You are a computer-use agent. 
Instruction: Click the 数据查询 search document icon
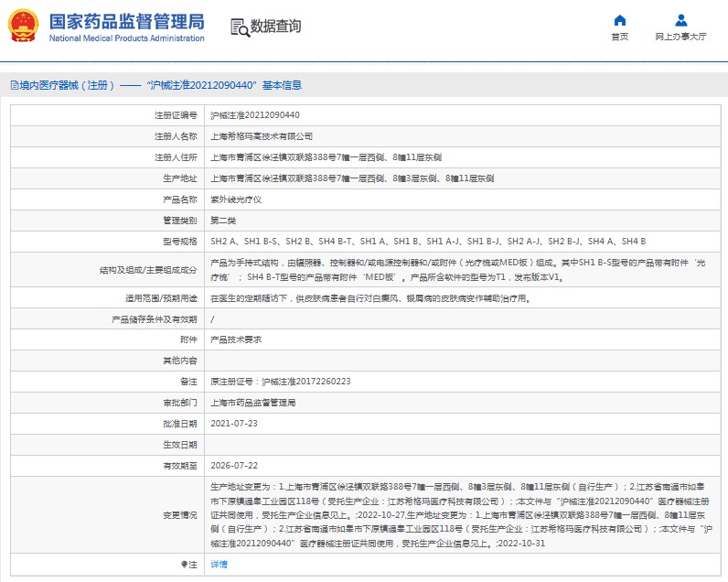pyautogui.click(x=240, y=27)
